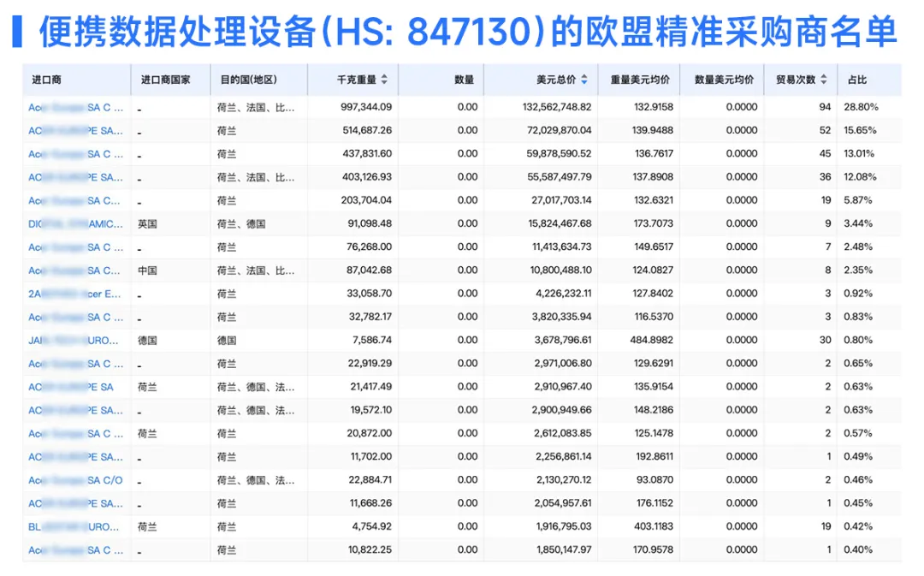Select the weight value 76,268.00
The image size is (924, 576).
tap(369, 246)
